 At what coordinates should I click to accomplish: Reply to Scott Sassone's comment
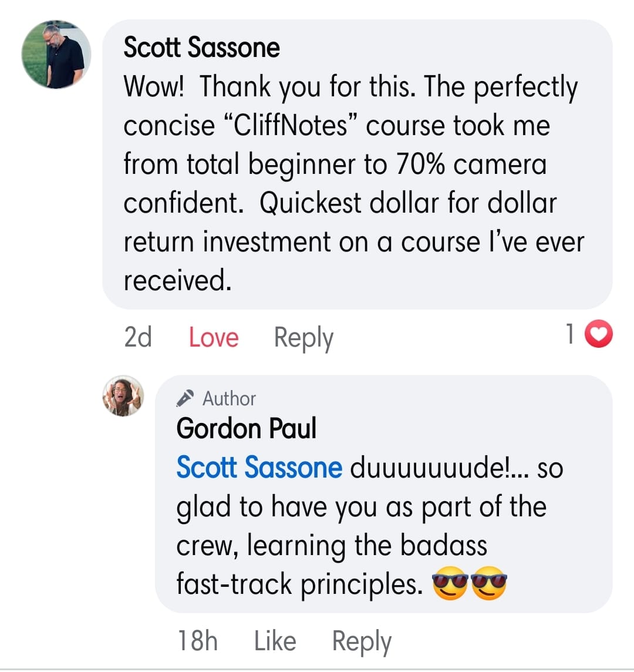[303, 338]
